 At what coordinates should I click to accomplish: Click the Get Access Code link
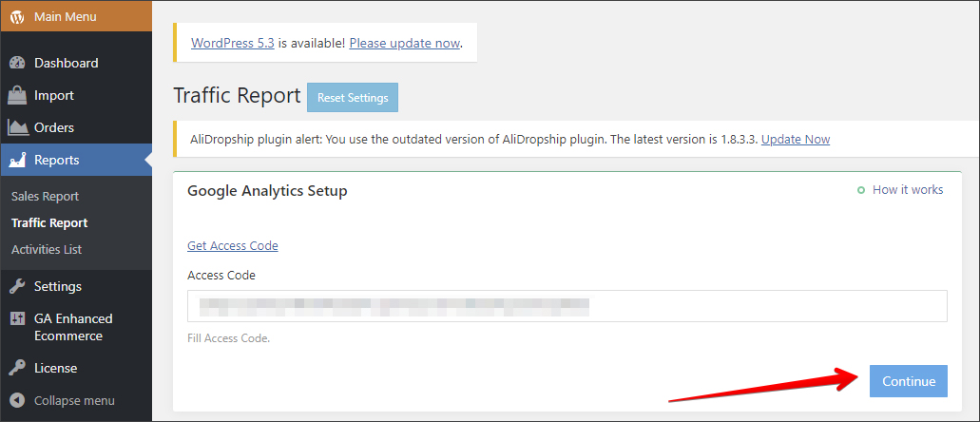tap(233, 246)
